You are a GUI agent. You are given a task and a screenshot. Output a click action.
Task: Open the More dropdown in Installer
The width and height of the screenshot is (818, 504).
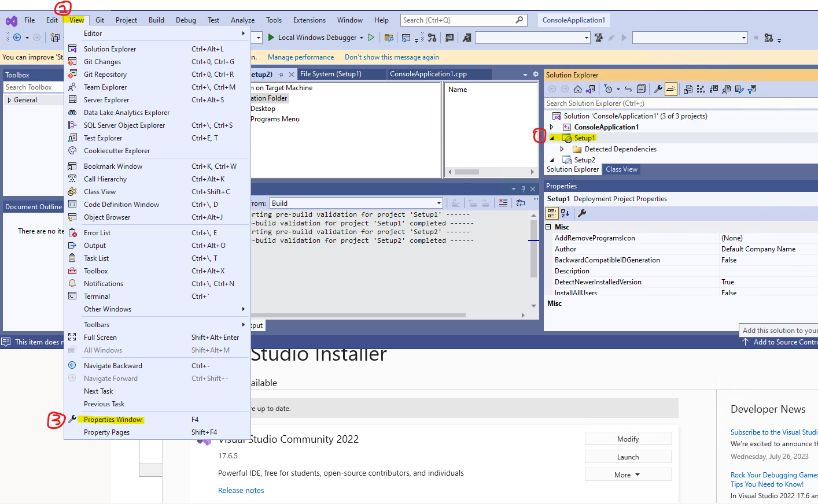[x=628, y=475]
